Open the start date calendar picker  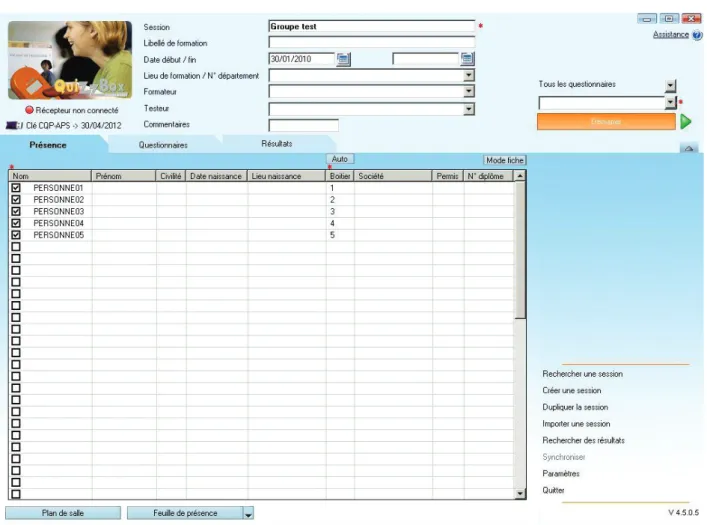point(343,59)
